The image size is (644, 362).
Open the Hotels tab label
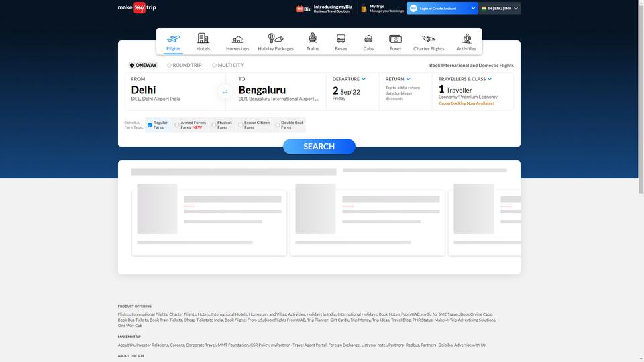point(203,48)
